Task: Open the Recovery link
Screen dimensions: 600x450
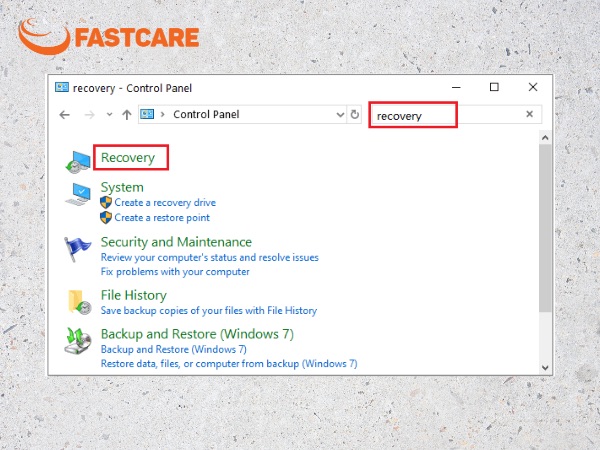Action: tap(128, 158)
